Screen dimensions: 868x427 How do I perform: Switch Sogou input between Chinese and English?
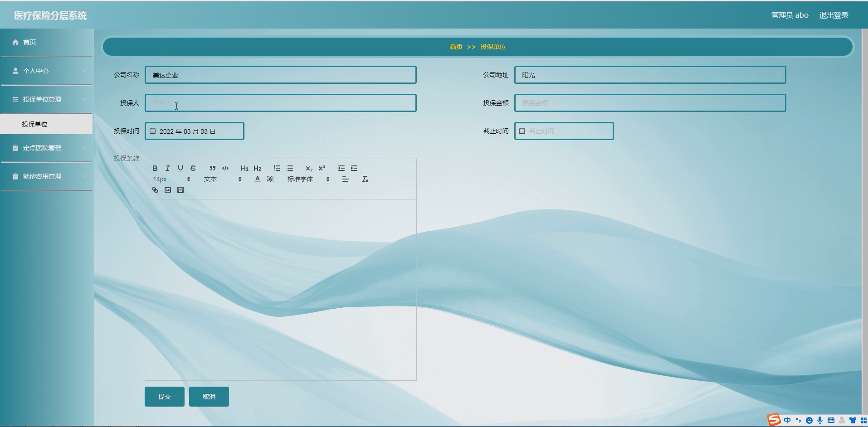click(787, 420)
